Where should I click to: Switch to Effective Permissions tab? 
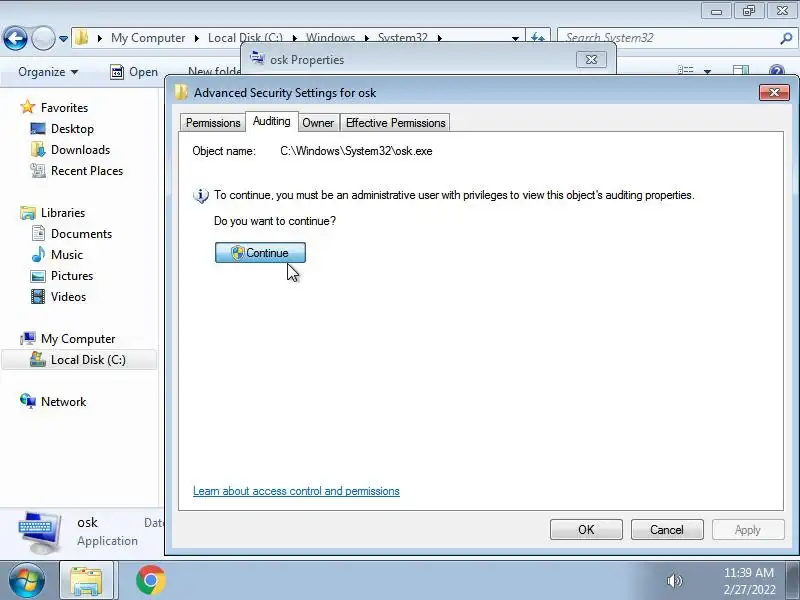pyautogui.click(x=395, y=123)
